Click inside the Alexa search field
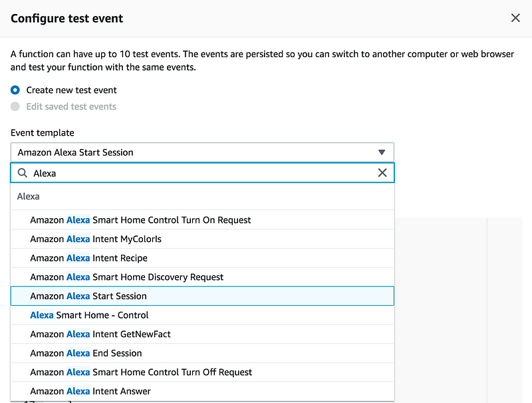The width and height of the screenshot is (532, 403). point(199,173)
